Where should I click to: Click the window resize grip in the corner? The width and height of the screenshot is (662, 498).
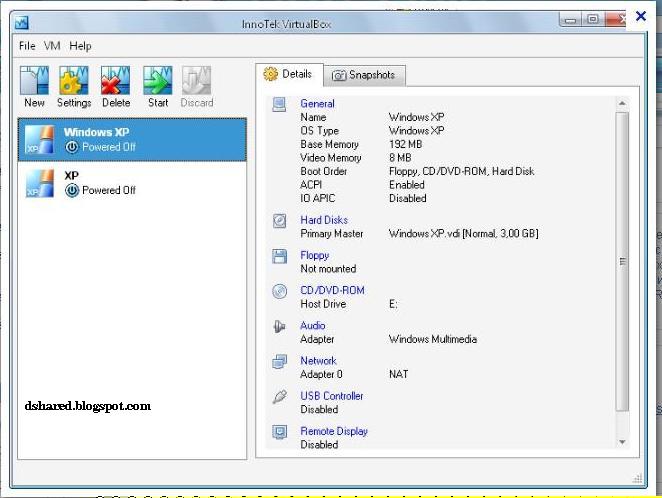(x=638, y=479)
